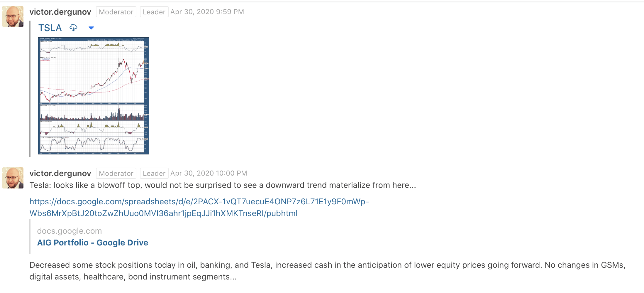The height and width of the screenshot is (293, 644).
Task: Click the second line of the spreadsheet URL
Action: (x=164, y=213)
